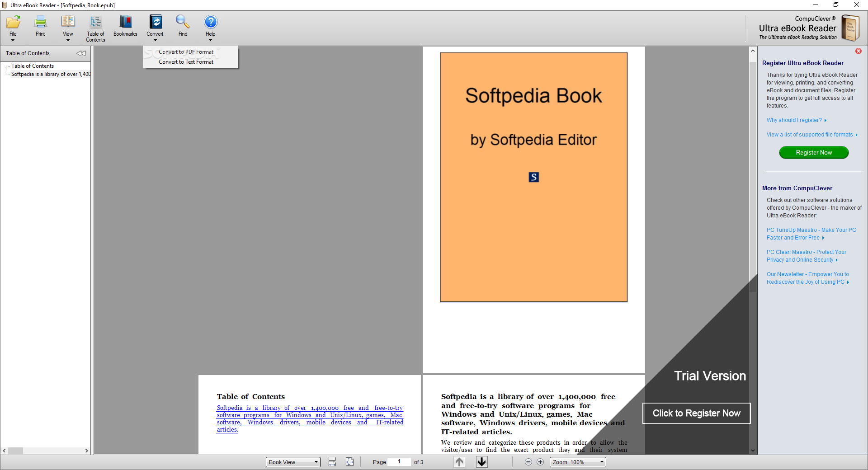Viewport: 868px width, 470px height.
Task: Click the Softpedia S logo on cover
Action: click(x=534, y=177)
